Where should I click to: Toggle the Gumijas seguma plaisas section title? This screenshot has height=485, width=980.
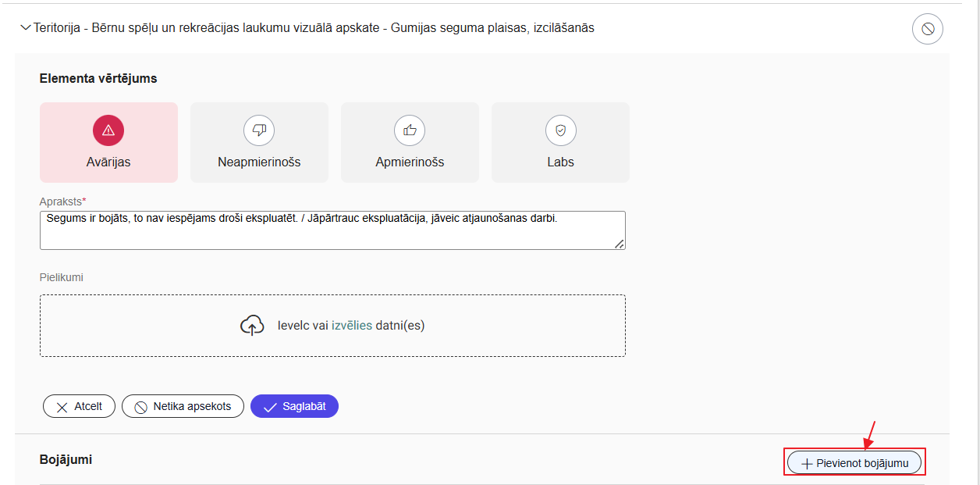pyautogui.click(x=314, y=28)
